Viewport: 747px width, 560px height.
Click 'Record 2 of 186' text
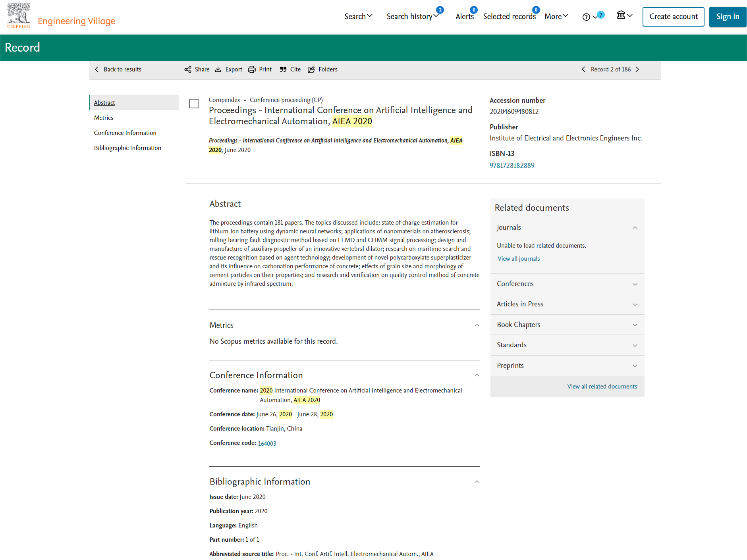[611, 69]
